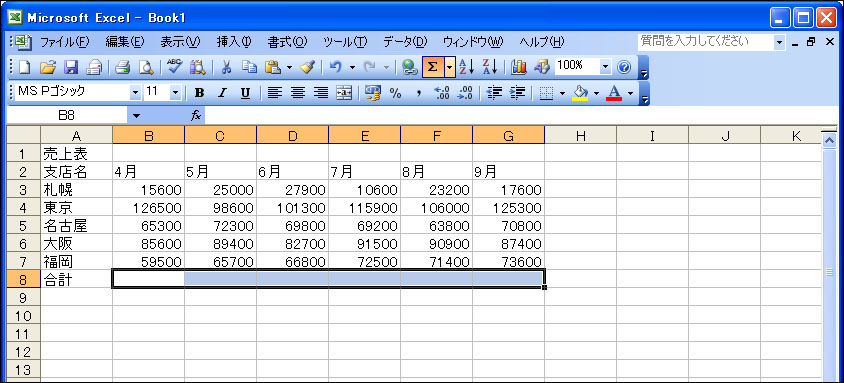Create a new blank workbook
The image size is (844, 383).
pyautogui.click(x=25, y=67)
